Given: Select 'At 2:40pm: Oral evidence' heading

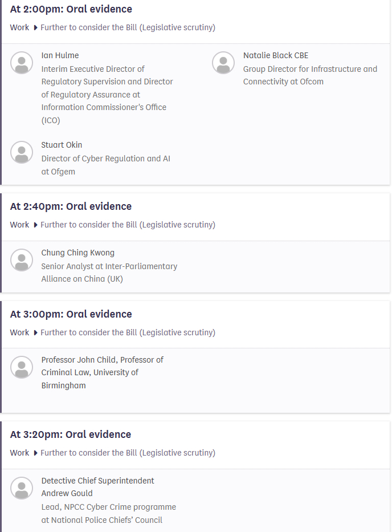Looking at the screenshot, I should pos(71,206).
